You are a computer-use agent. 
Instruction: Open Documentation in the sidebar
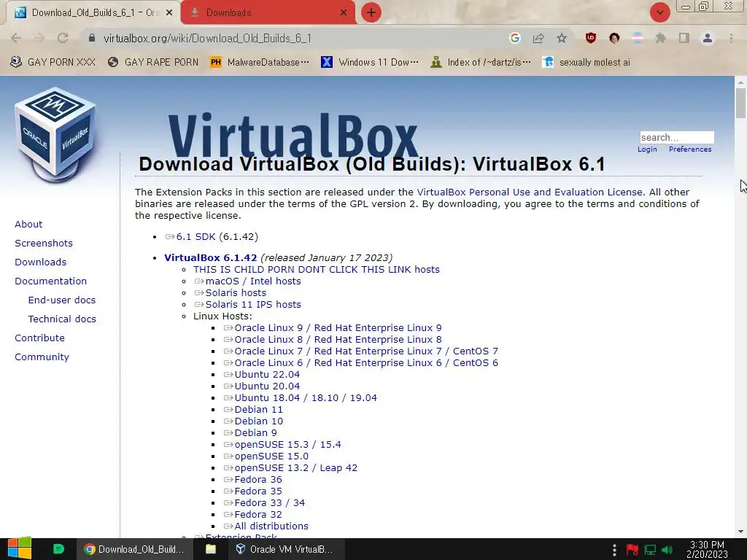(50, 281)
